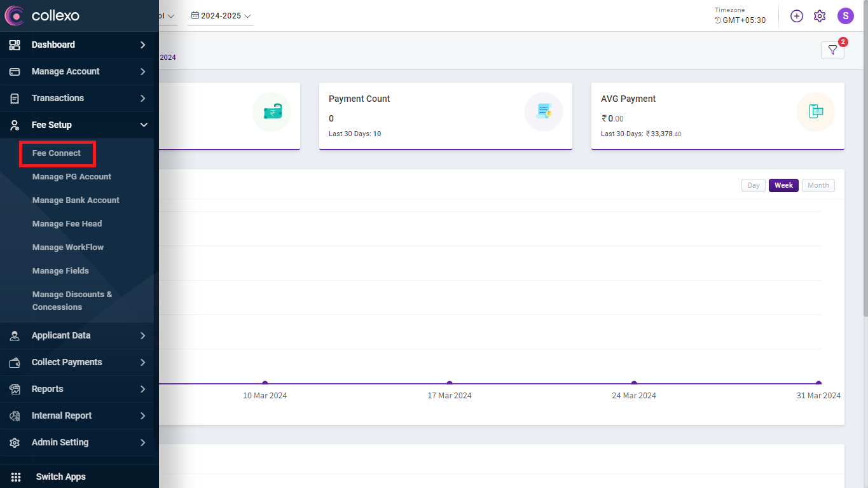
Task: Click the plus circle add icon
Action: click(797, 16)
